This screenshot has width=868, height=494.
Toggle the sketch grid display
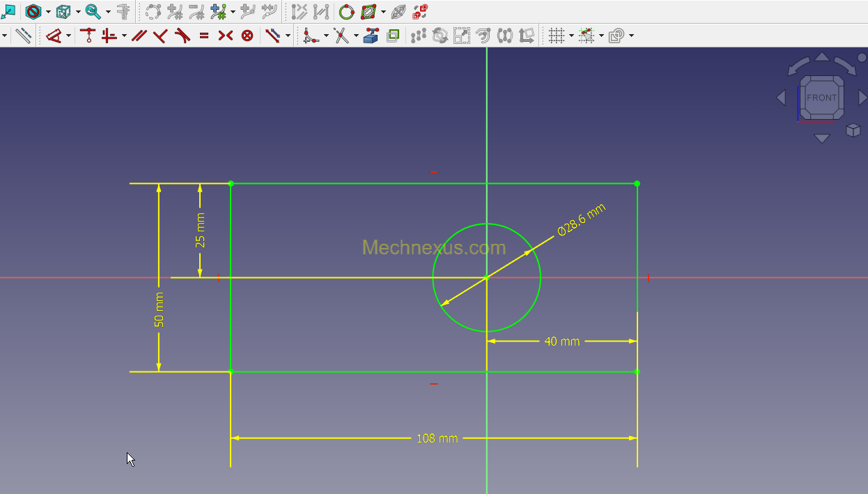pyautogui.click(x=556, y=36)
